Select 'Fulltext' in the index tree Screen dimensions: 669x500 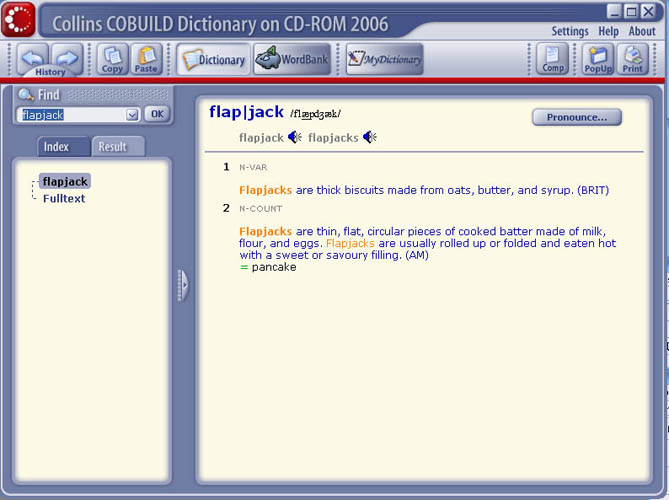tap(64, 198)
